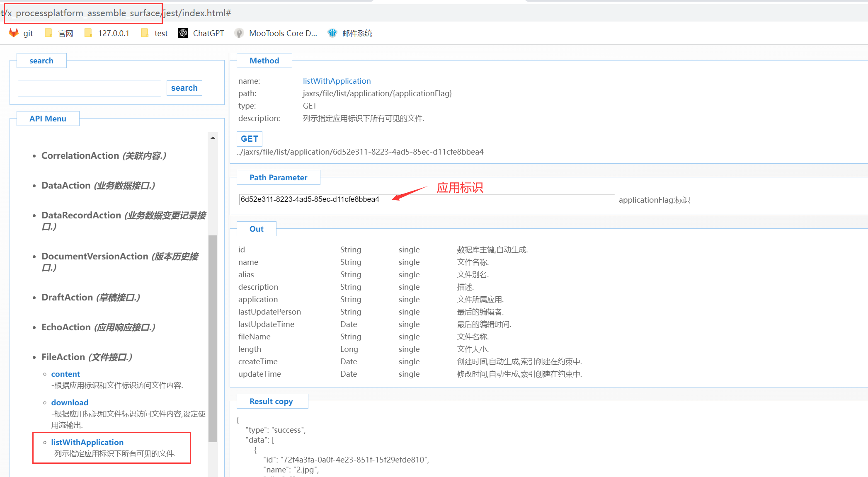Expand DraftAction menu entry
868x477 pixels.
point(67,297)
